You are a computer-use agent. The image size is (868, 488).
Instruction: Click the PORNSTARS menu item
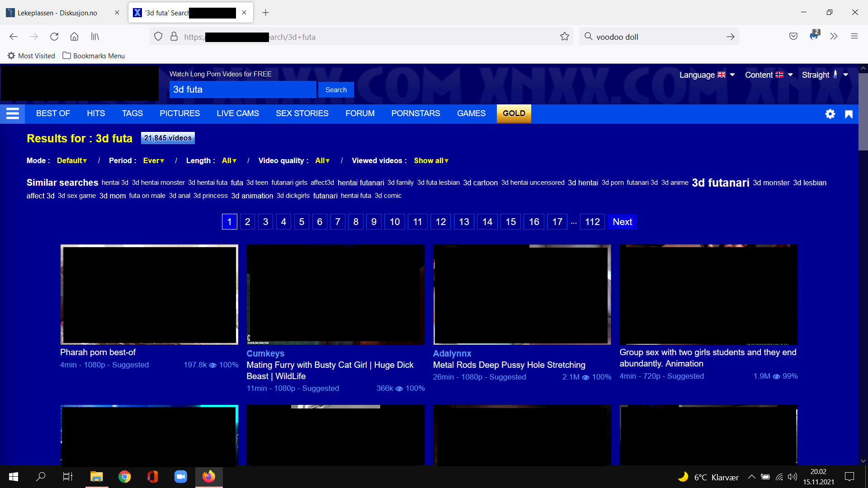(415, 113)
